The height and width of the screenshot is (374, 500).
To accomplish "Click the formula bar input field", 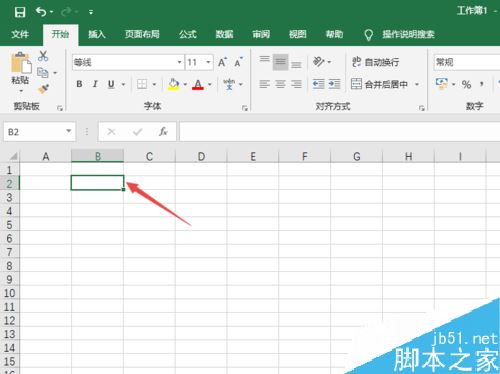I will click(x=340, y=132).
